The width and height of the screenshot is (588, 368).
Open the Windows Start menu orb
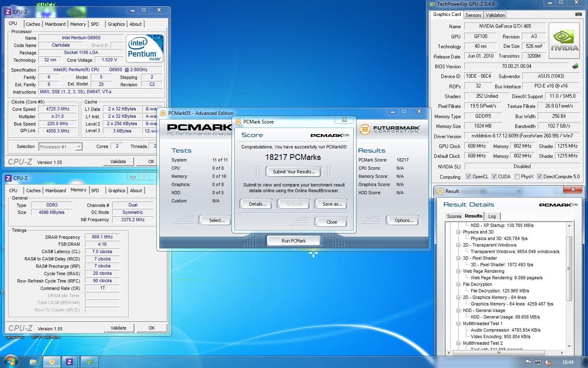click(11, 361)
